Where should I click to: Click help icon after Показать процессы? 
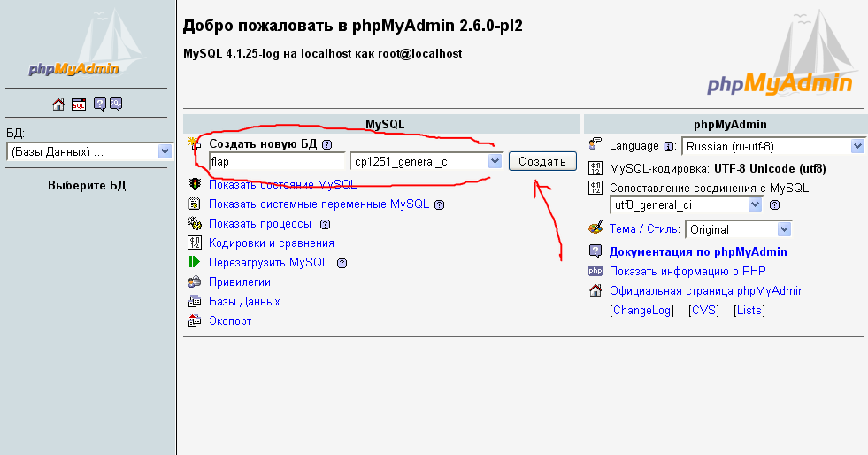coord(326,224)
